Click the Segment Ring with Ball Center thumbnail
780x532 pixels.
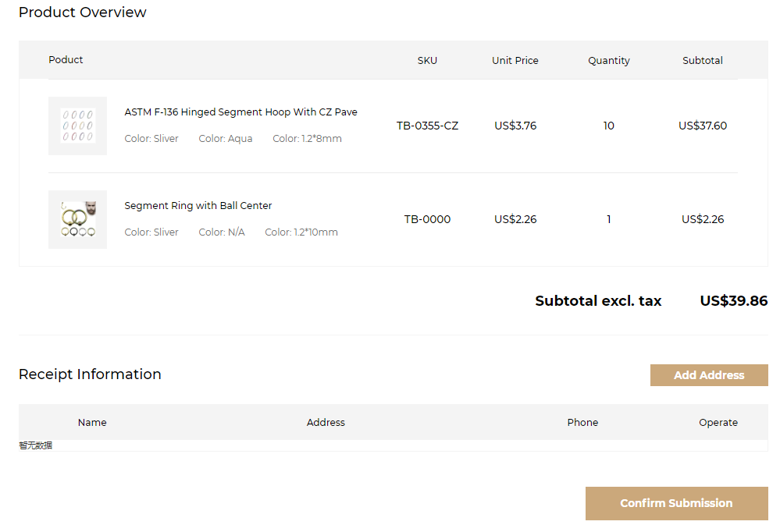tap(77, 219)
